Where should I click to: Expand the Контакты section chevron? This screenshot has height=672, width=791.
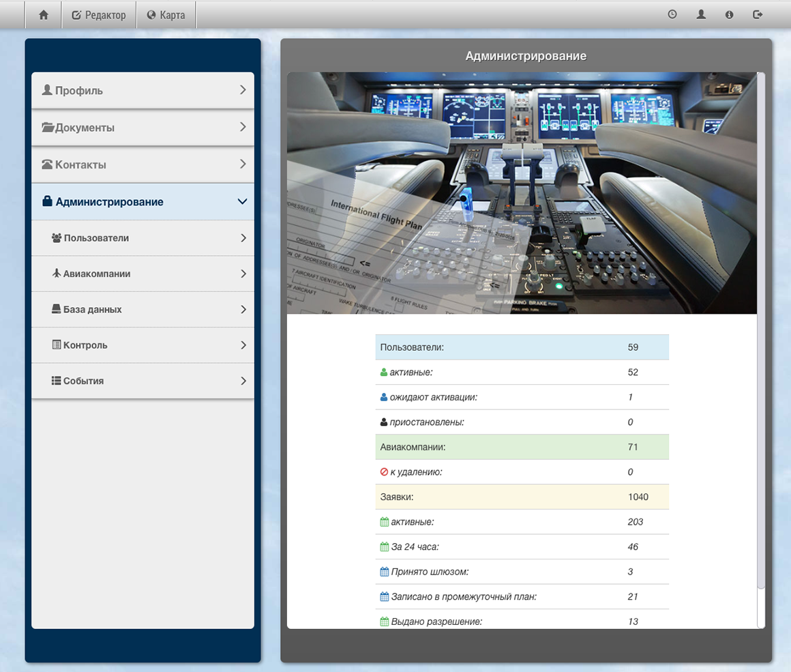pyautogui.click(x=243, y=164)
